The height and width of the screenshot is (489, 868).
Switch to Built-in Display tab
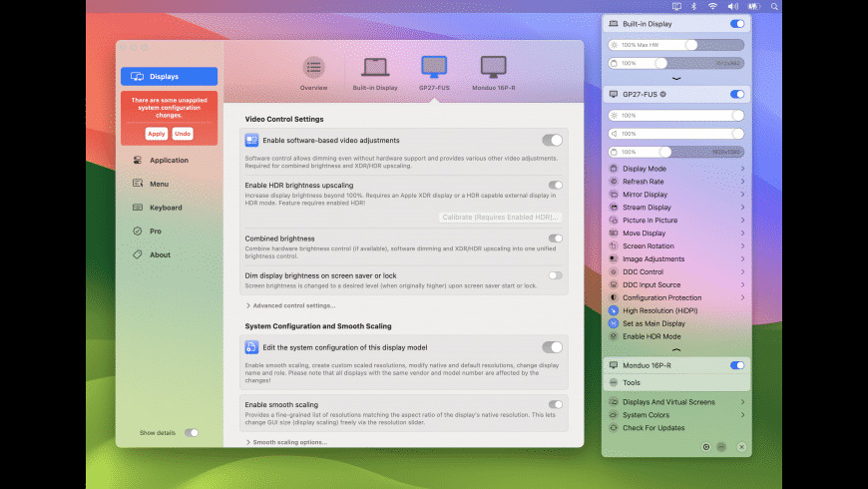pos(375,74)
